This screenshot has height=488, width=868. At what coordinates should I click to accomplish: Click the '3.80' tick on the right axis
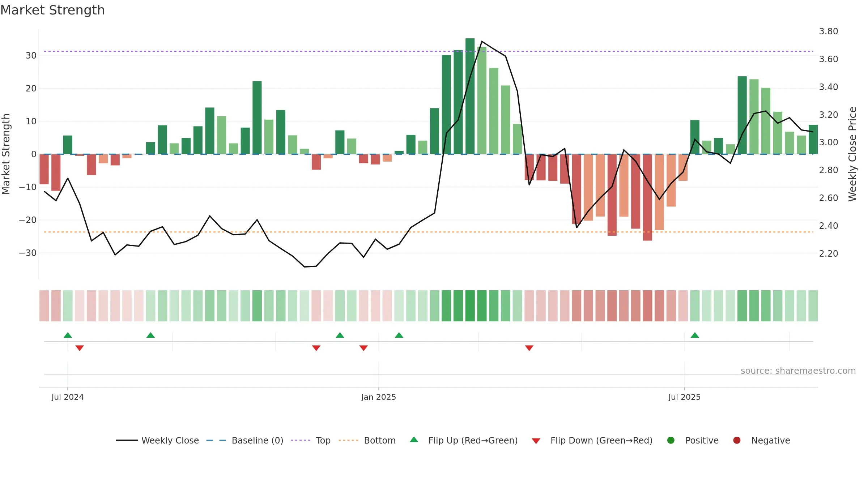[x=829, y=31]
